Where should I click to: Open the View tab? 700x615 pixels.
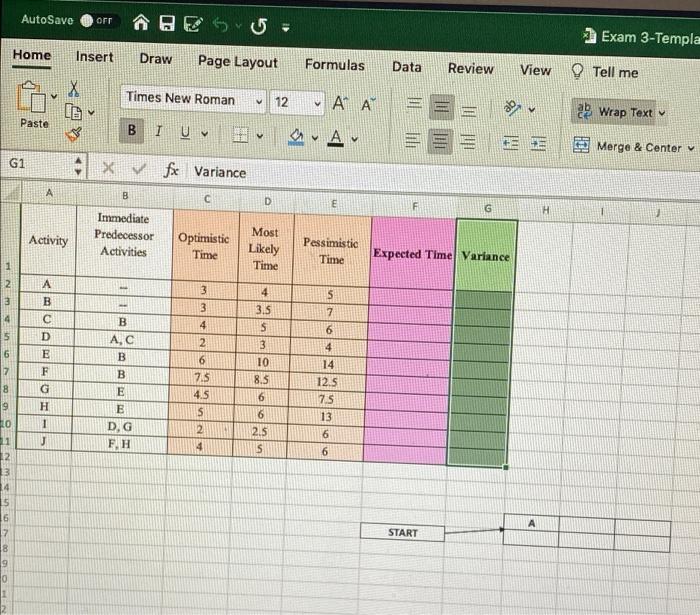coord(535,71)
